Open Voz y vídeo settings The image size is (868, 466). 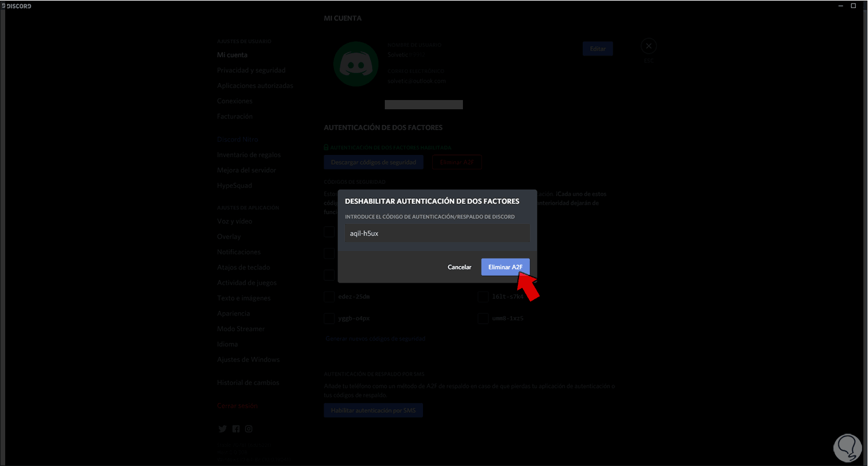(235, 221)
